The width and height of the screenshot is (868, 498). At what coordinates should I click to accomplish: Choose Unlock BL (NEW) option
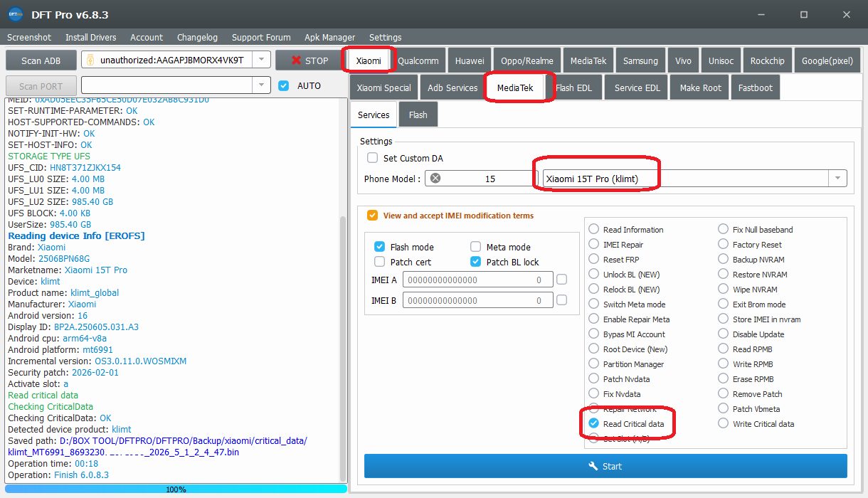tap(594, 274)
